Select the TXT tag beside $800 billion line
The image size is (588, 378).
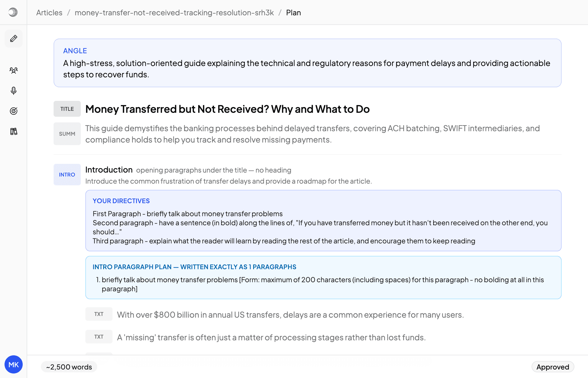click(x=99, y=314)
